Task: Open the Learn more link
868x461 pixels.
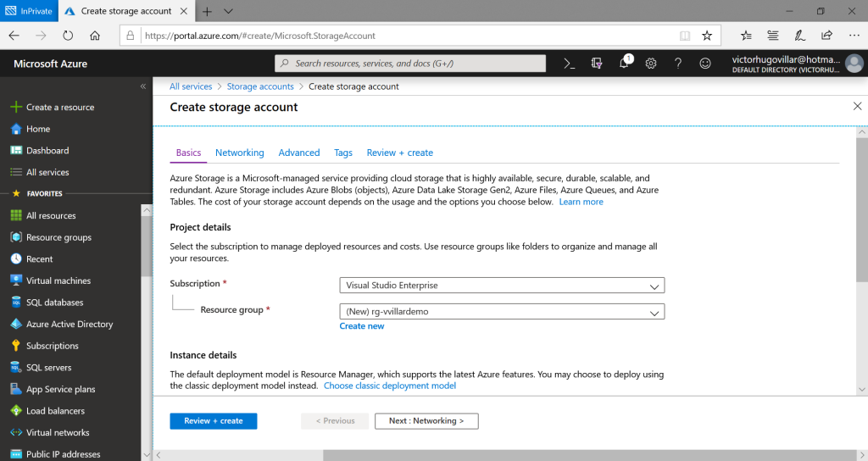Action: 581,202
